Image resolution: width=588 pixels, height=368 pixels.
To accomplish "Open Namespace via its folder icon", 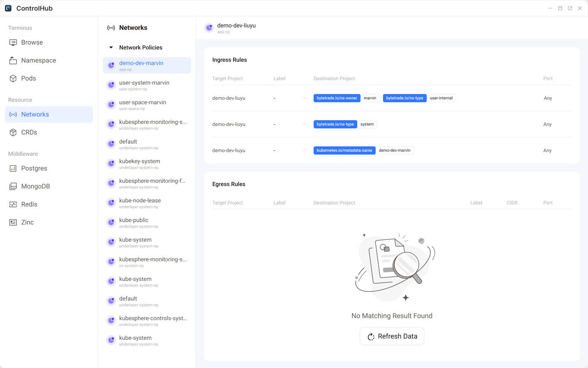I will pyautogui.click(x=13, y=61).
